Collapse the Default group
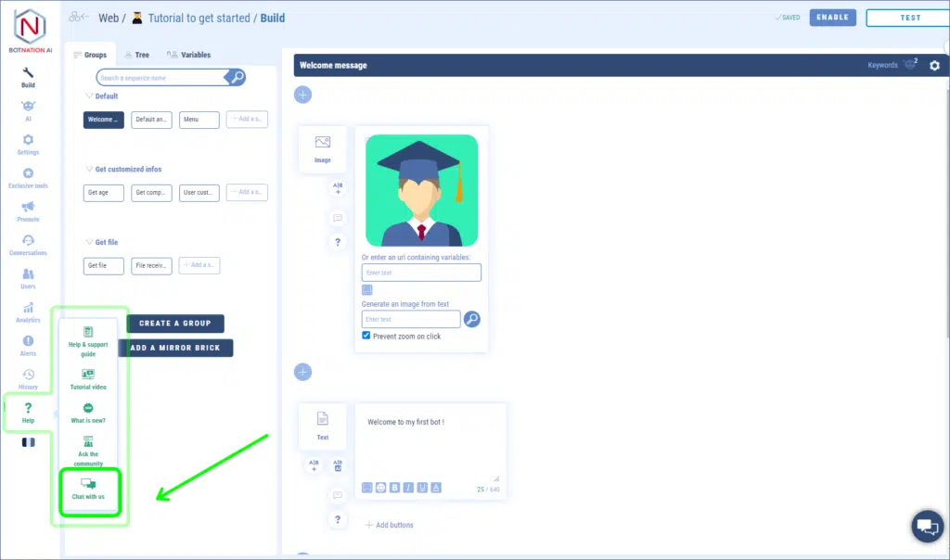This screenshot has width=950, height=560. [89, 96]
